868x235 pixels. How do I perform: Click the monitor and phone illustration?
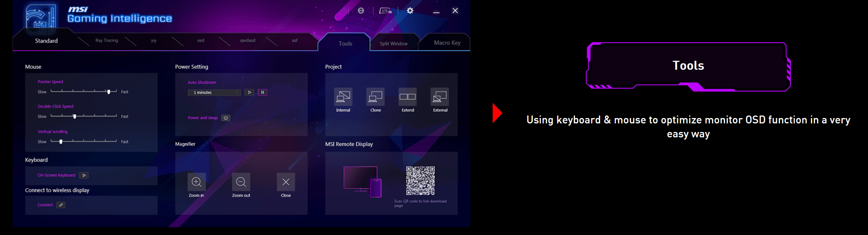click(x=363, y=182)
